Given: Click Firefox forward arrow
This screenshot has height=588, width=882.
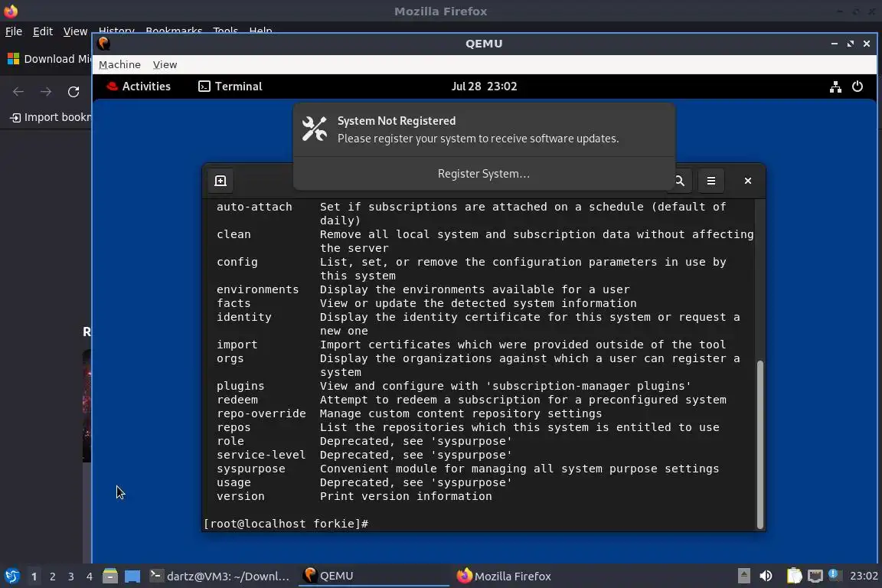Looking at the screenshot, I should 46,92.
